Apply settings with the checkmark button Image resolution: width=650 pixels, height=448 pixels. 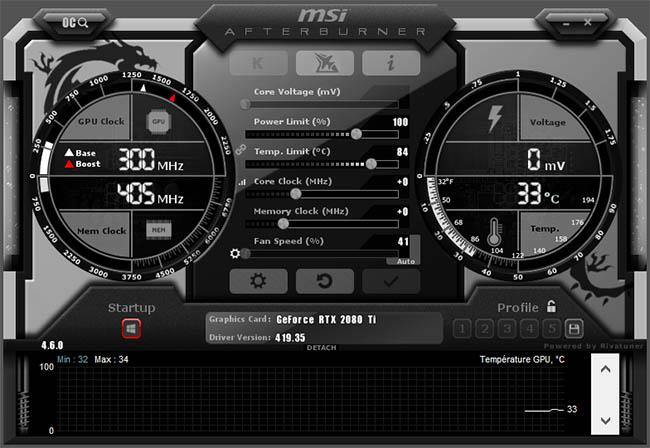click(391, 281)
